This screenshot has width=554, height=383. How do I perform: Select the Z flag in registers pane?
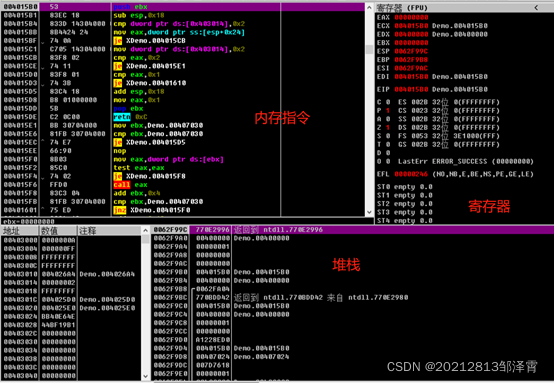click(x=383, y=128)
